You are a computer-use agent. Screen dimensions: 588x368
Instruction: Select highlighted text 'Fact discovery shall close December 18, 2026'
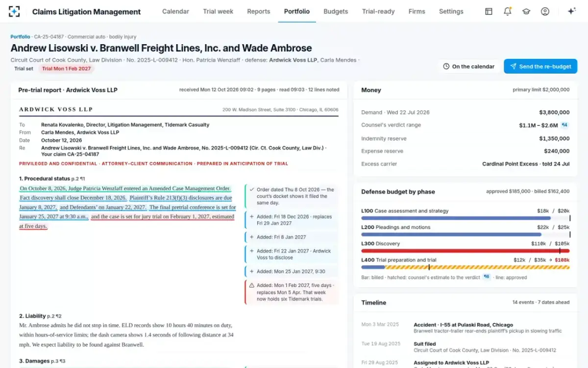click(73, 198)
